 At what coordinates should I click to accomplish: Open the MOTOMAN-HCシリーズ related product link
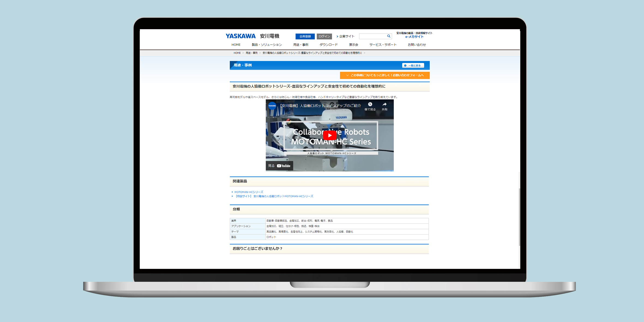click(249, 192)
